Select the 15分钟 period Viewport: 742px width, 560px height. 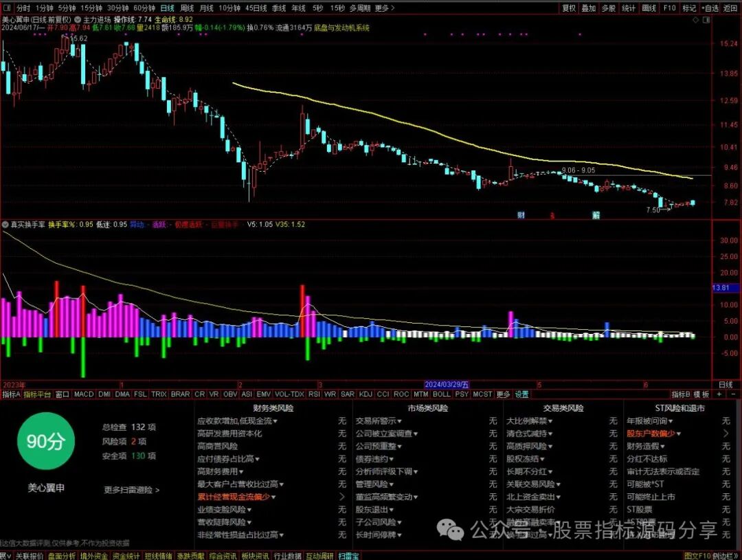(x=91, y=8)
